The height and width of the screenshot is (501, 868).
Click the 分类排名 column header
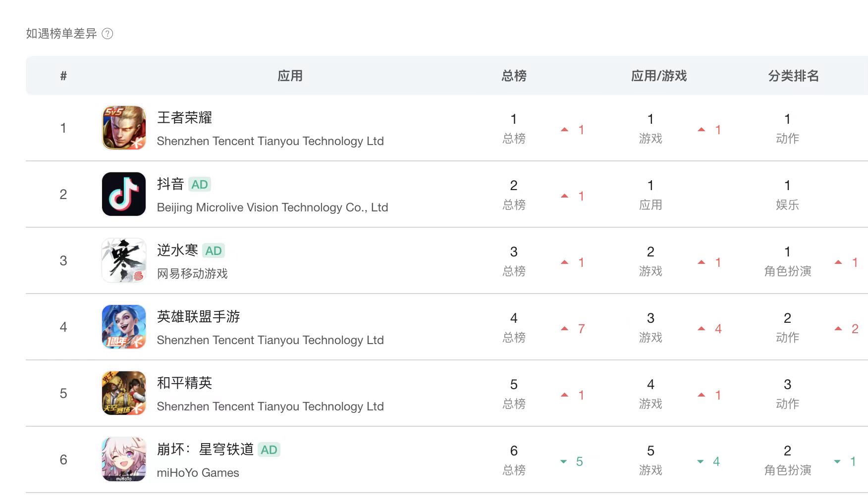point(793,76)
